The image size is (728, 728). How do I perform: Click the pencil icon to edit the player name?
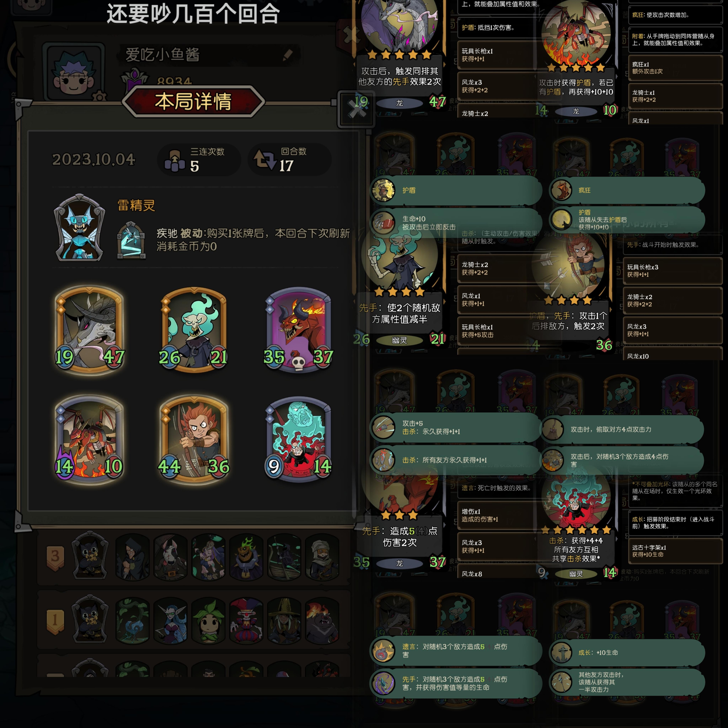coord(288,55)
